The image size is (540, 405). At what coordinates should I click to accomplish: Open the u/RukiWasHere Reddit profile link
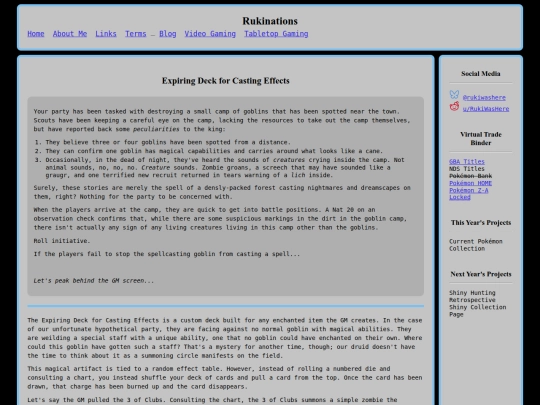pyautogui.click(x=486, y=108)
